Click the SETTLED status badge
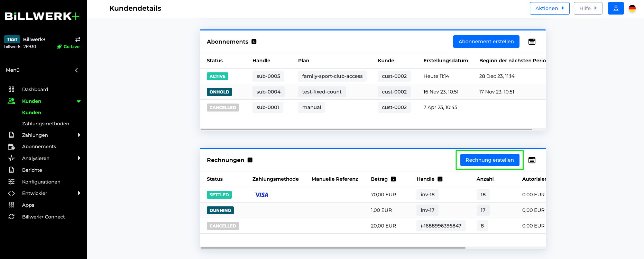Viewport: 644px width, 259px height. coord(219,195)
